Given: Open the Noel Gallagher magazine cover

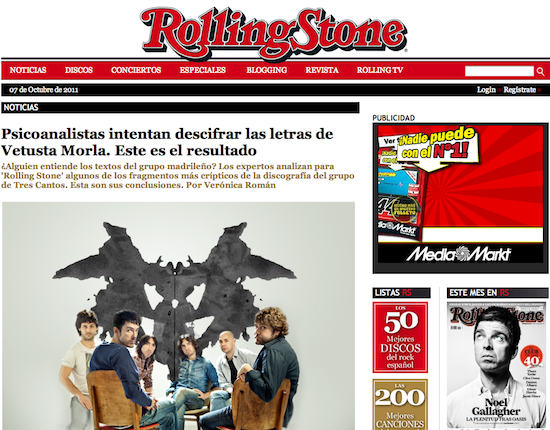Looking at the screenshot, I should pyautogui.click(x=496, y=365).
